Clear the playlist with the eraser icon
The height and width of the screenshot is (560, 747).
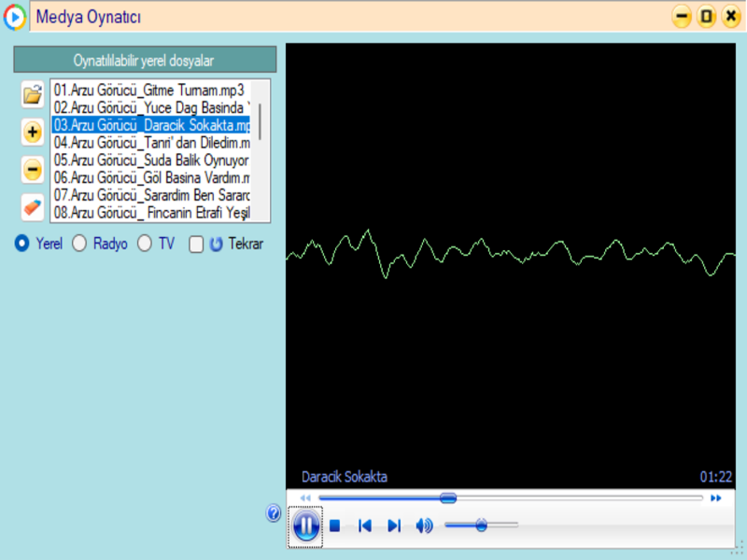click(33, 207)
